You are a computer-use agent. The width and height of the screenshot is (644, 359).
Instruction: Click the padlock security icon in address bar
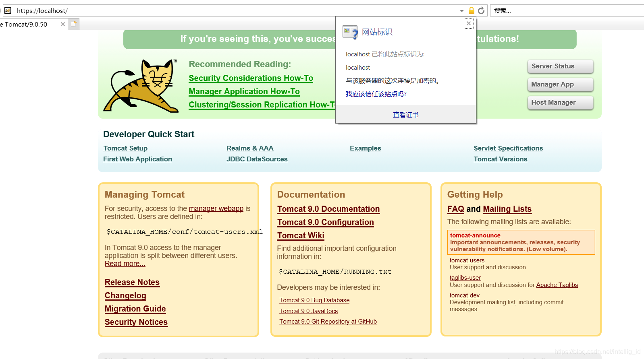[x=472, y=10]
